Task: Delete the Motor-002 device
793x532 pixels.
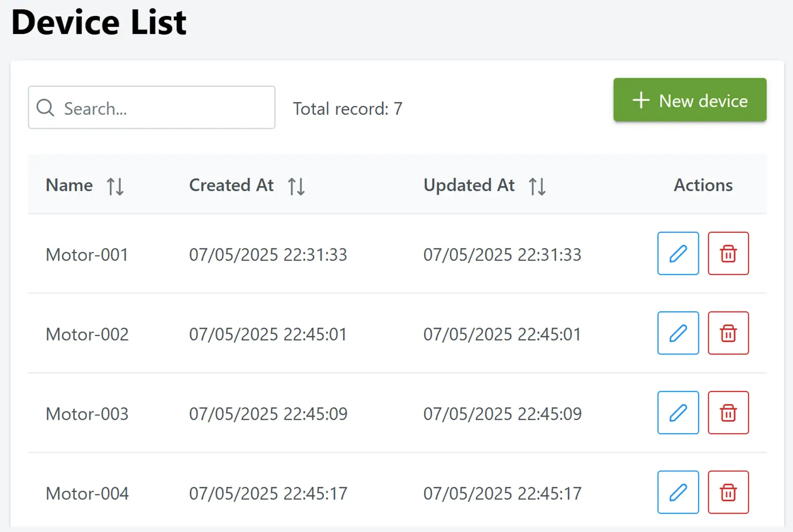Action: pos(728,333)
